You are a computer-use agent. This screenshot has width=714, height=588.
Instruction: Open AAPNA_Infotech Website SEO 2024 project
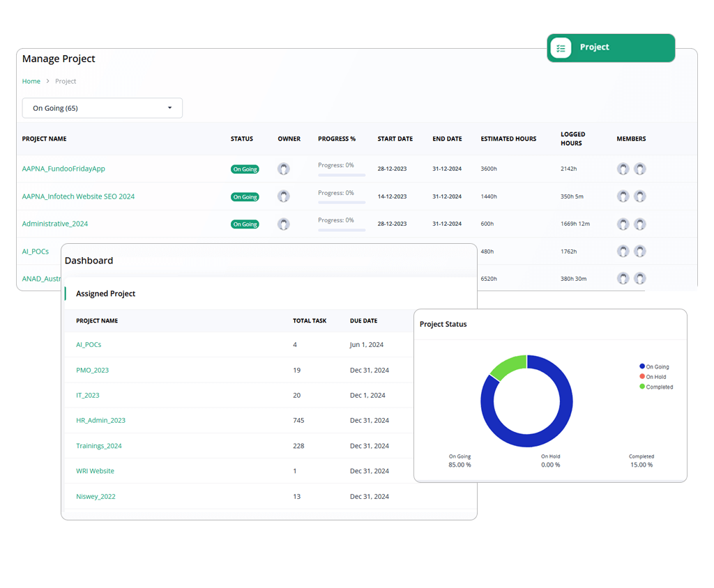78,196
